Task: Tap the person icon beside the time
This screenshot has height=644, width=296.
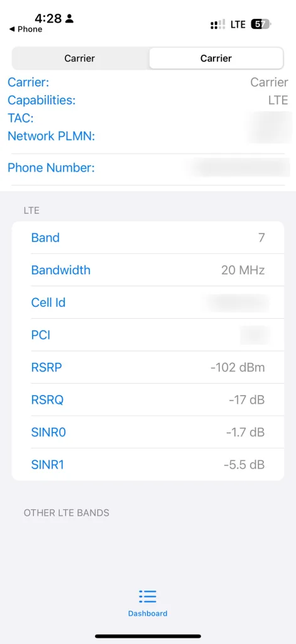Action: click(x=70, y=18)
